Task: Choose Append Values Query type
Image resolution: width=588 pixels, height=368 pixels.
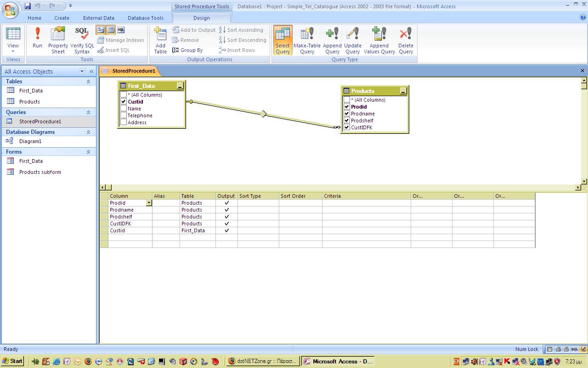Action: pyautogui.click(x=379, y=40)
